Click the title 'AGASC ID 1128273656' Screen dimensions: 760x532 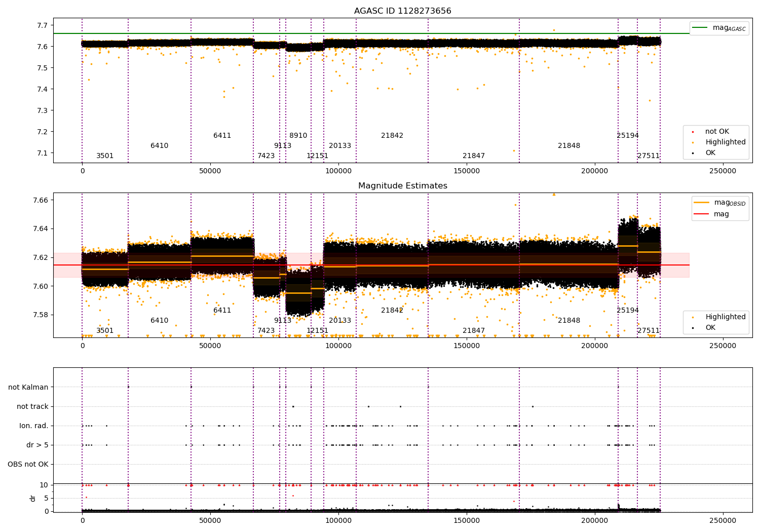(402, 11)
